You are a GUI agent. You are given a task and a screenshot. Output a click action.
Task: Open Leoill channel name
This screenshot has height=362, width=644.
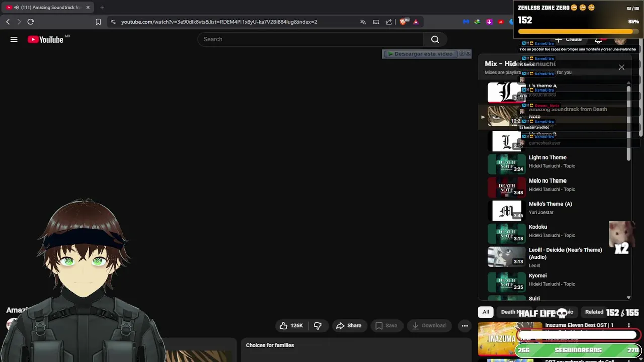tap(534, 265)
